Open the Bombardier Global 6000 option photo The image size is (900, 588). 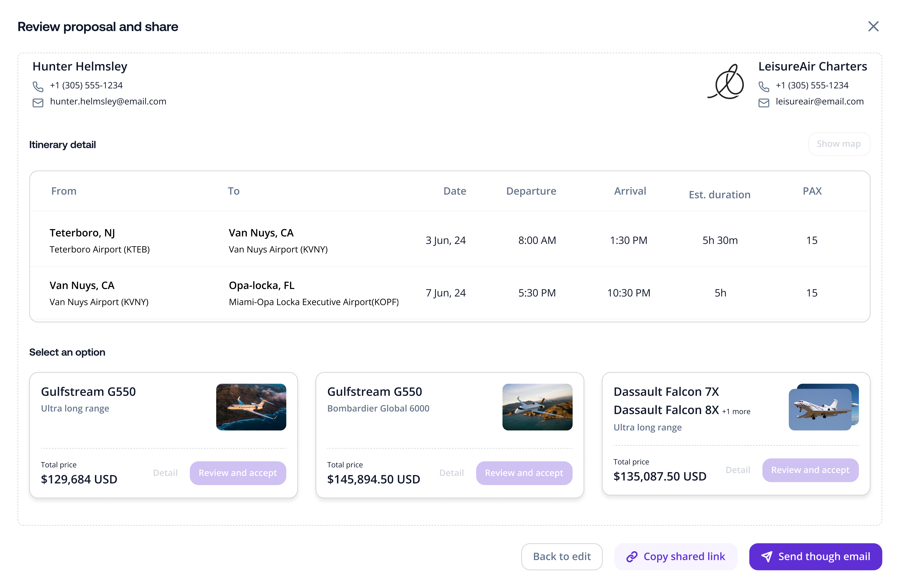(537, 407)
